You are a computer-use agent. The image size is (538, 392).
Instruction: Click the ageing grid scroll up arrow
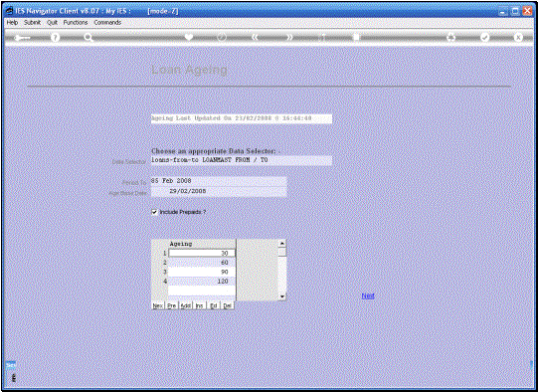click(282, 243)
